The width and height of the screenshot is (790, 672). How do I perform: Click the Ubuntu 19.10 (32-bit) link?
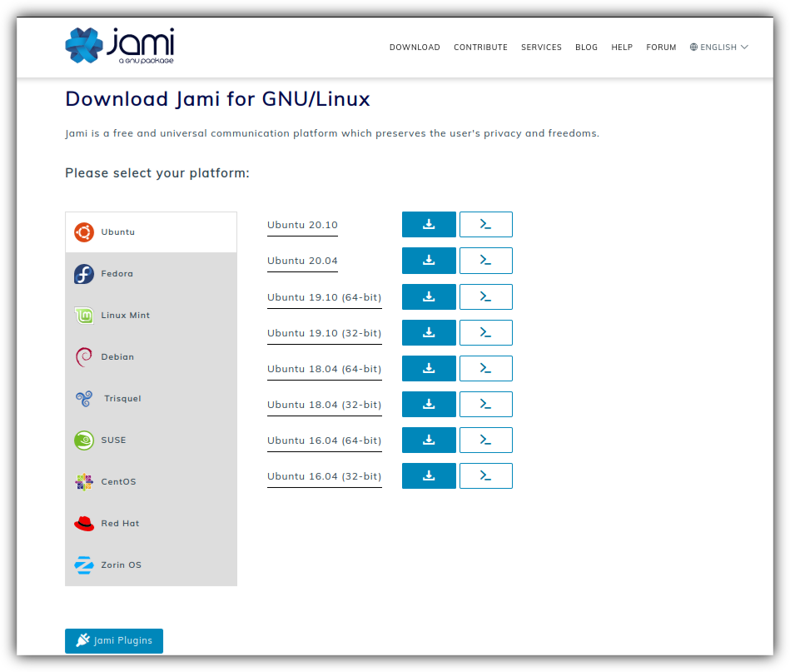[x=325, y=333]
